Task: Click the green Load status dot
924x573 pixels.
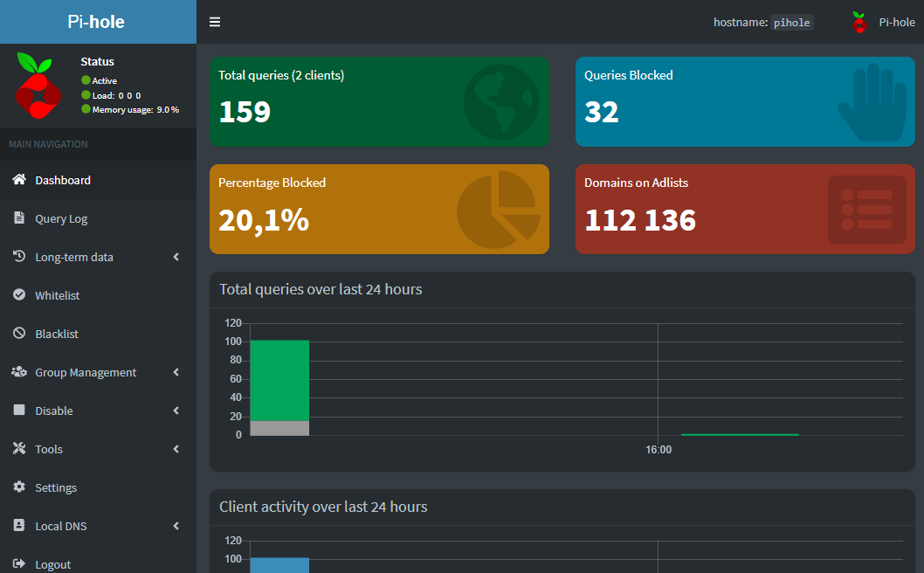Action: [86, 95]
